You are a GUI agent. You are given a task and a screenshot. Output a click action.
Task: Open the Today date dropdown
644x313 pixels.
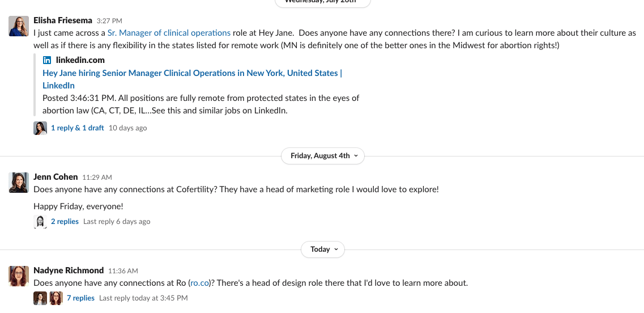[x=323, y=249]
